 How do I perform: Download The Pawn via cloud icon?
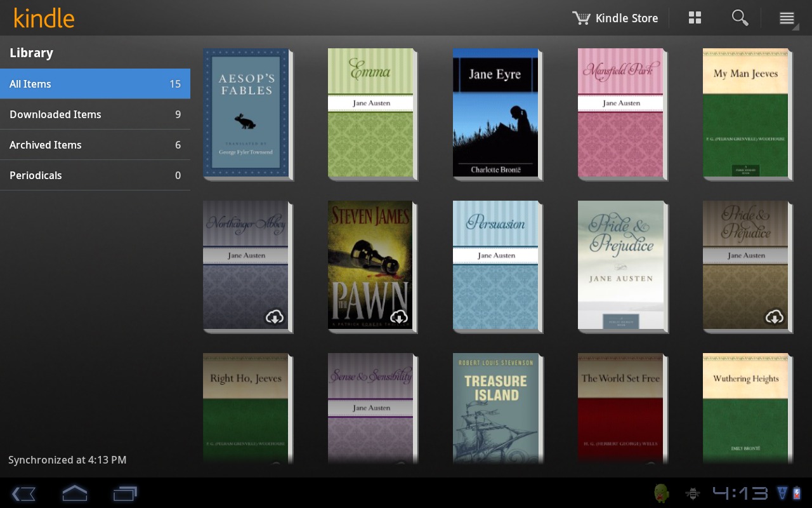(x=398, y=316)
